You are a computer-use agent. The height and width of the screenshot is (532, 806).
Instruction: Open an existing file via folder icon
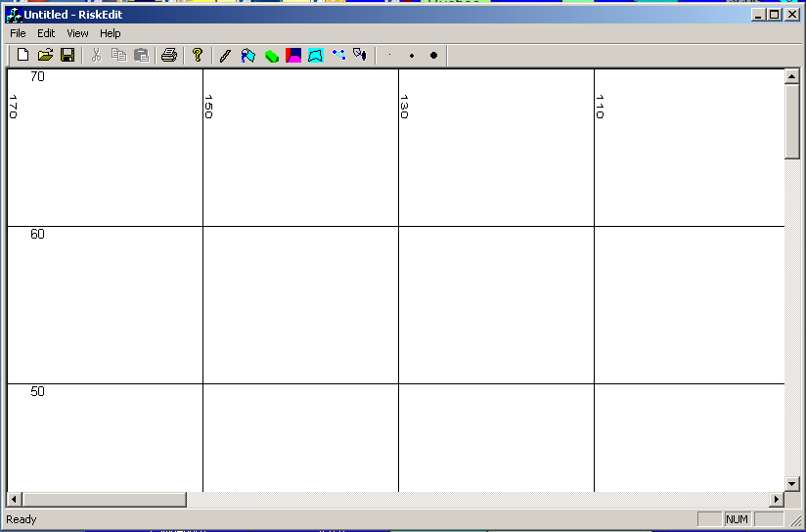[x=45, y=55]
